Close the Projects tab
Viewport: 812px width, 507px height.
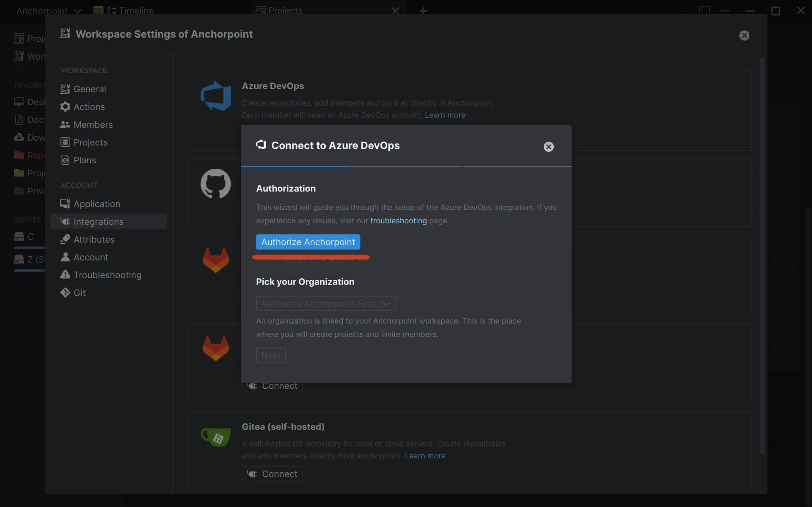tap(395, 11)
